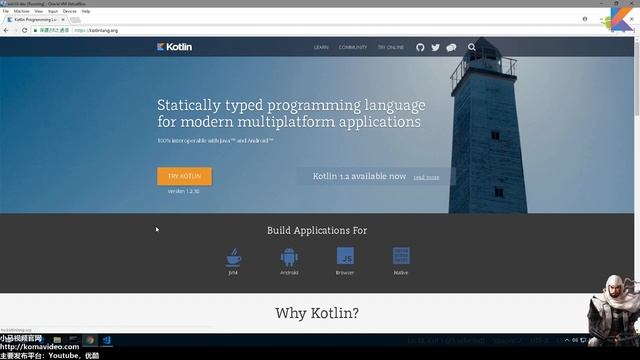Open the GitHub icon link

click(420, 47)
